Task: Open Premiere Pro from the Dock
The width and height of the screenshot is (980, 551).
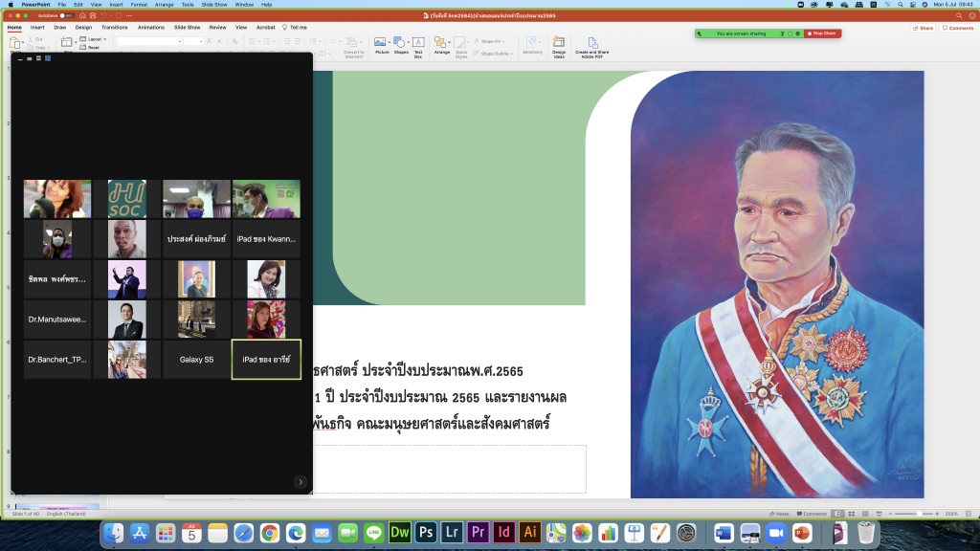Action: coord(479,533)
